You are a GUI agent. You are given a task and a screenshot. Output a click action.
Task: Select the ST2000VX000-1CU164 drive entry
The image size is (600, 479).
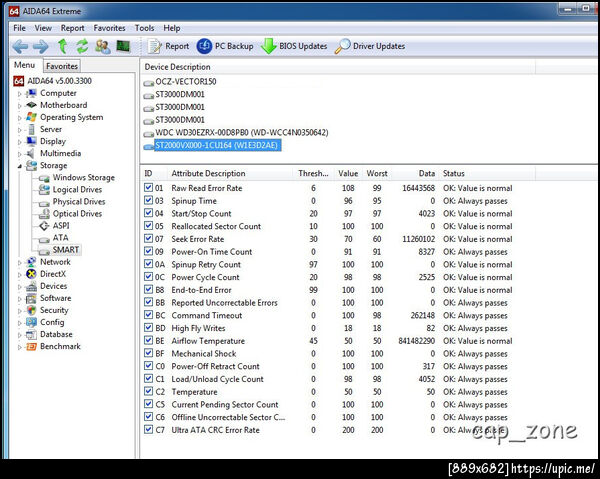[217, 145]
